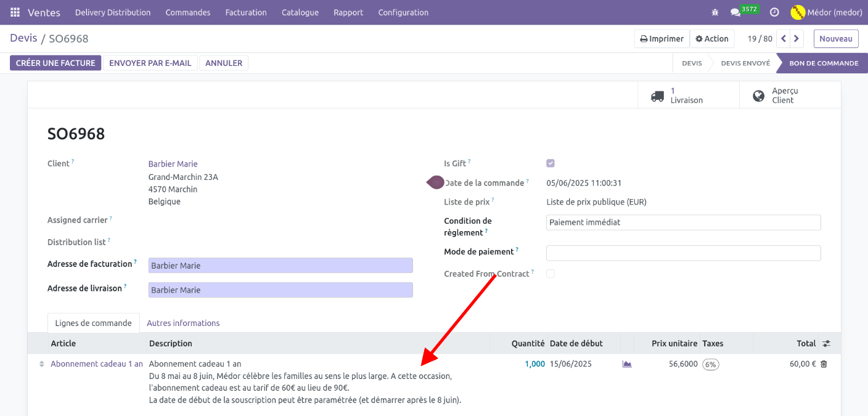Grab the order line drag handle
This screenshot has height=416, width=868.
(42, 364)
